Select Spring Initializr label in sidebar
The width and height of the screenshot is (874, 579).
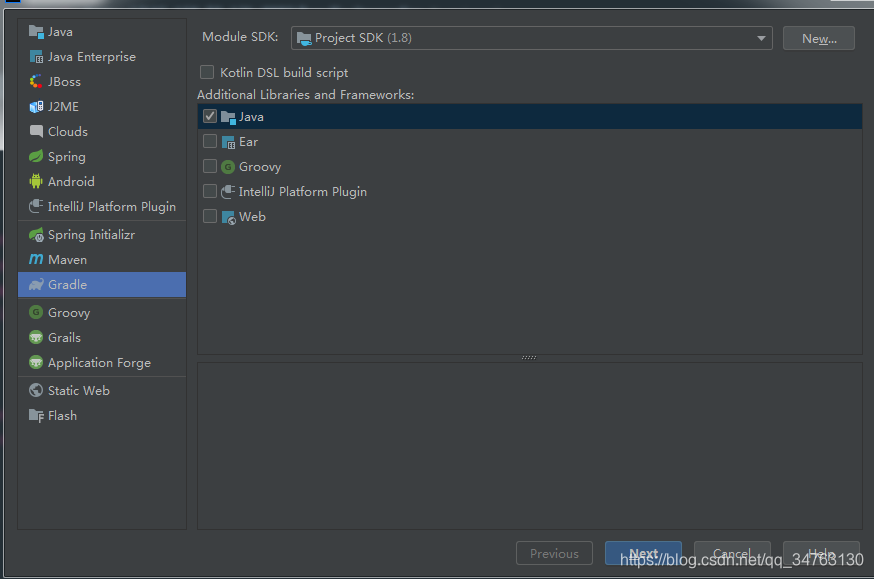pos(91,235)
